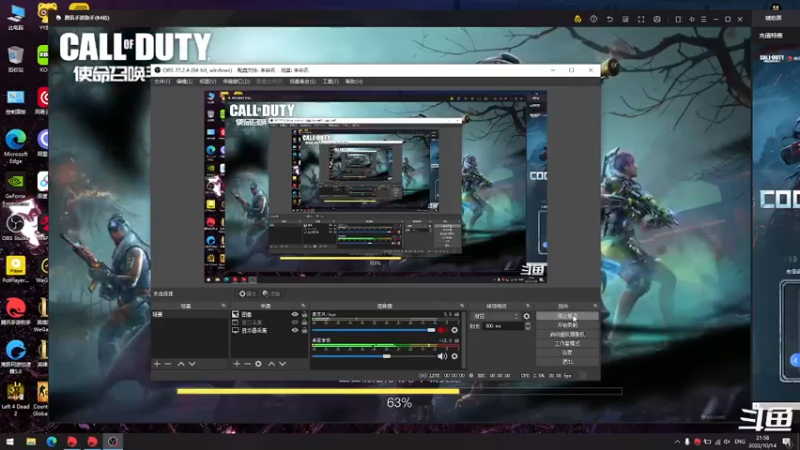
Task: Click the studio mode button in Controls
Action: (x=567, y=344)
